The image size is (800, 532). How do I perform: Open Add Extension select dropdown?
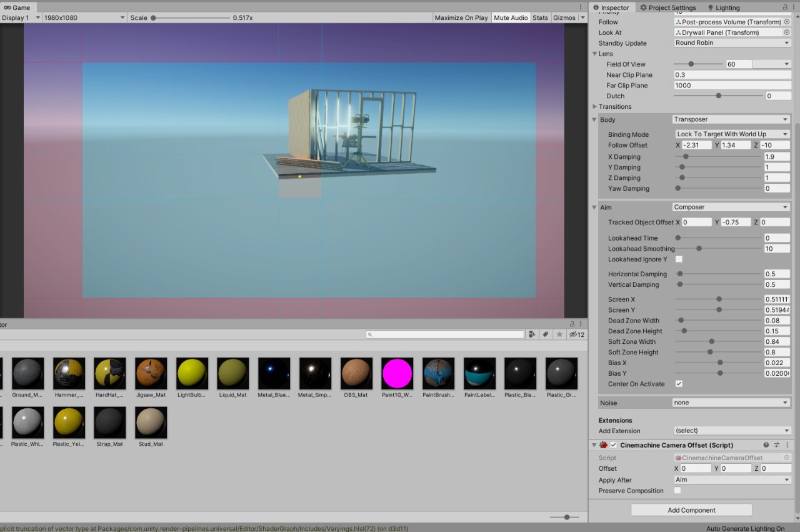732,431
